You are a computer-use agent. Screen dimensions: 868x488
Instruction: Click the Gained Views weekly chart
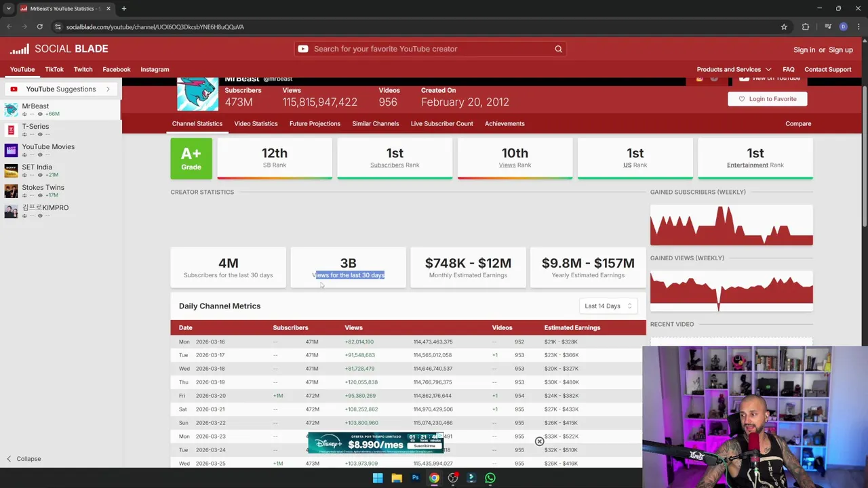[x=731, y=291]
